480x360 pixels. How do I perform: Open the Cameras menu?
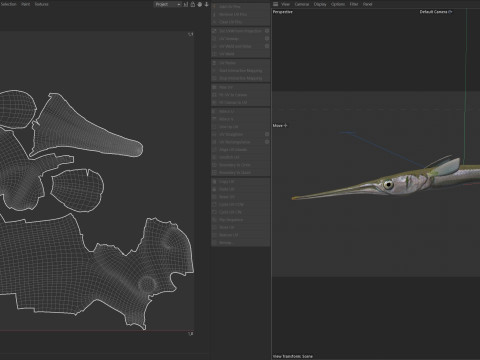pos(302,4)
